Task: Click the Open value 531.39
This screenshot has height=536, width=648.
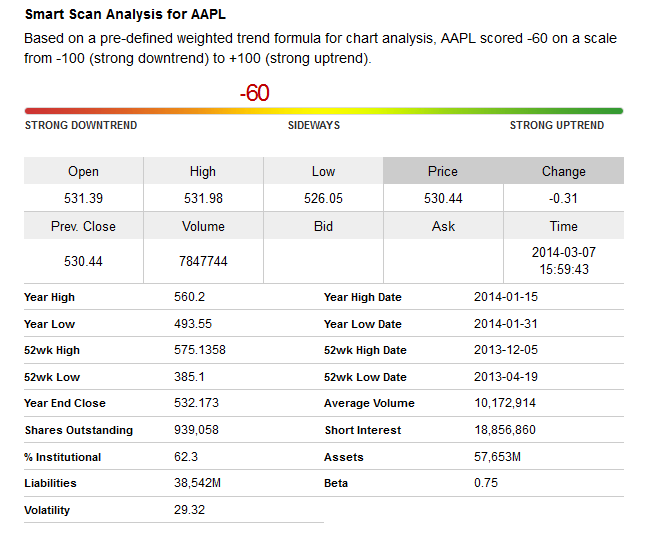Action: (83, 198)
